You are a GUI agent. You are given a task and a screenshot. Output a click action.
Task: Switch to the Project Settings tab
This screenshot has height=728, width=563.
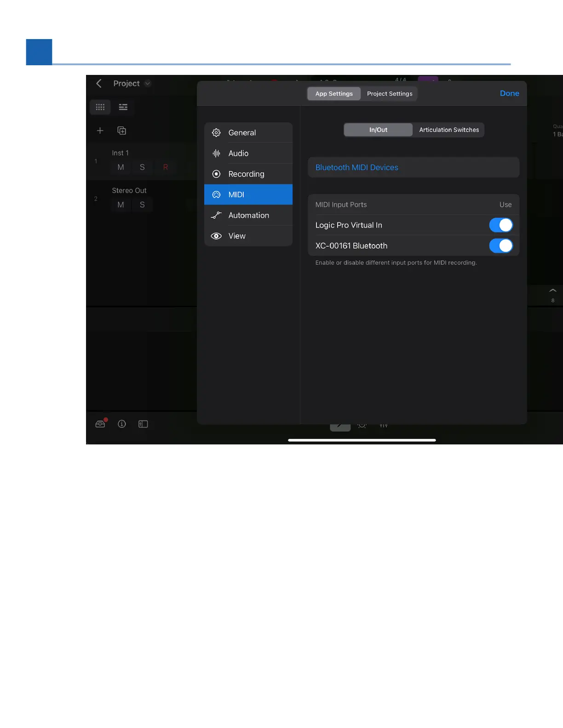pyautogui.click(x=390, y=94)
